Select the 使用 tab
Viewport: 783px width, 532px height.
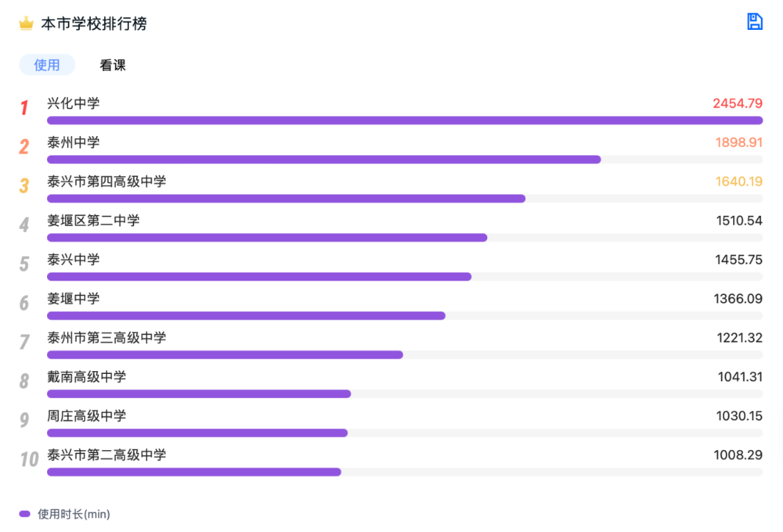[x=47, y=65]
